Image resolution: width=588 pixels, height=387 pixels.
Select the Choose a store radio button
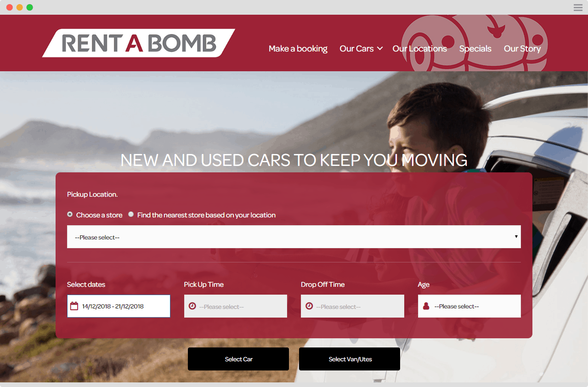coord(70,214)
